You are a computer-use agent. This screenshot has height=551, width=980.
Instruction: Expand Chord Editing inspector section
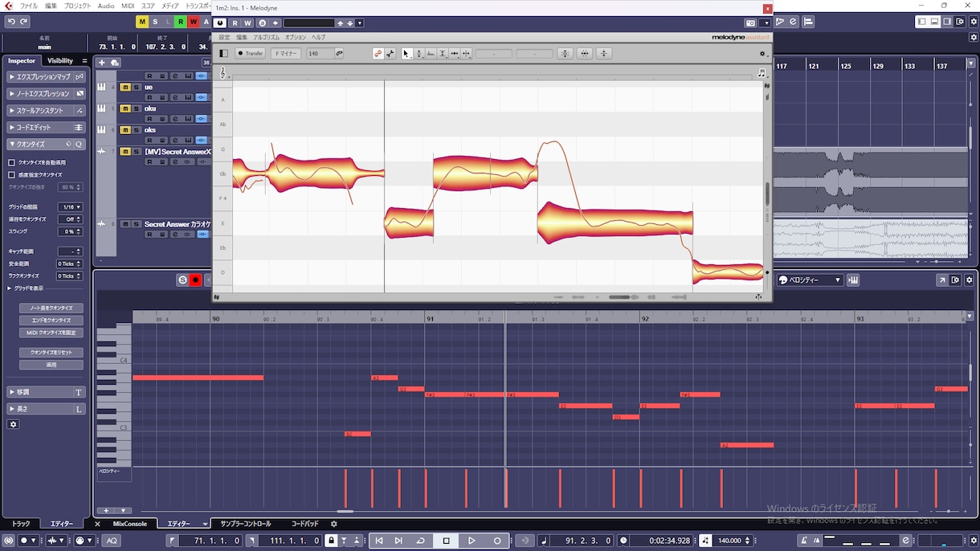coord(46,128)
